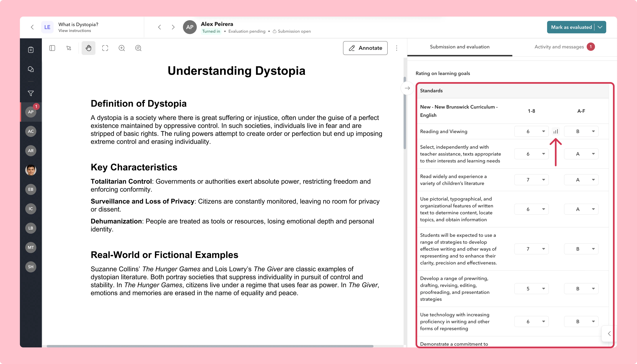
Task: Open A-F dropdown for Students will be expected row
Action: [581, 249]
